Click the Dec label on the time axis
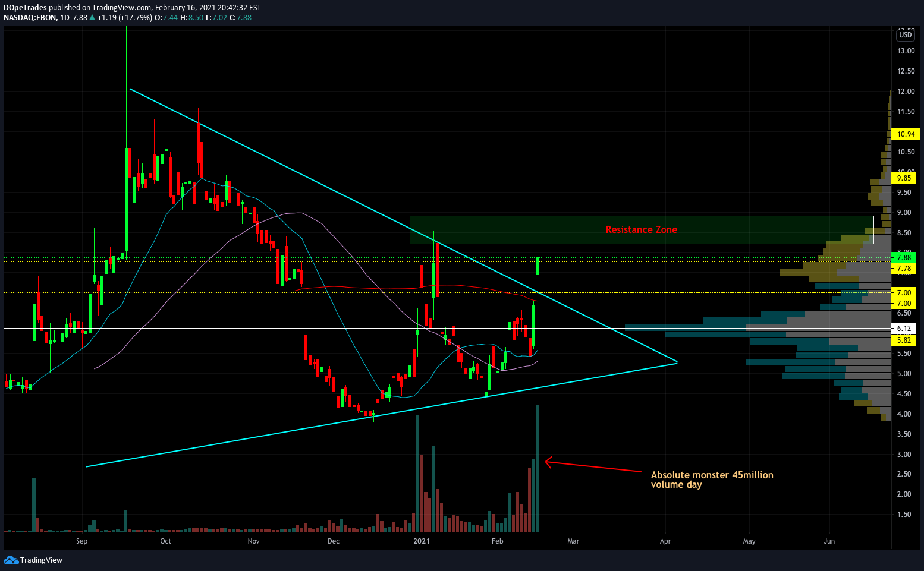Screen dimensions: 924x571 334,541
